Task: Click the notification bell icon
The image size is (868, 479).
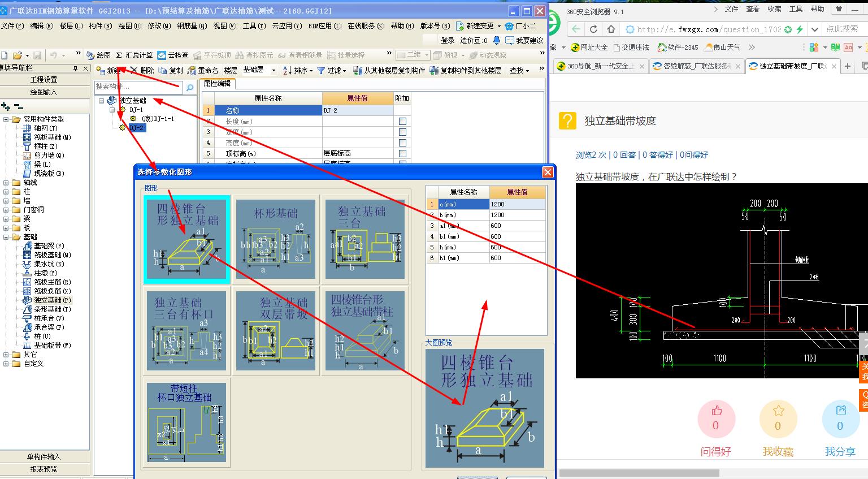Action: point(496,40)
